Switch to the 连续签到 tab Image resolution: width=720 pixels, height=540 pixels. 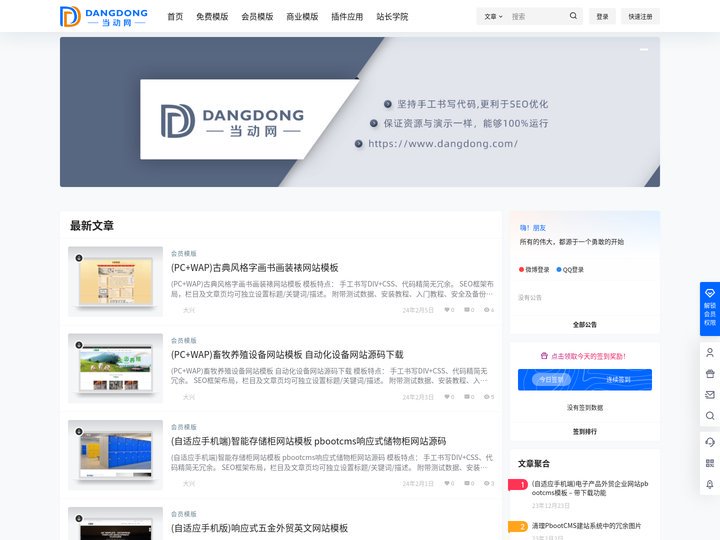pyautogui.click(x=618, y=380)
